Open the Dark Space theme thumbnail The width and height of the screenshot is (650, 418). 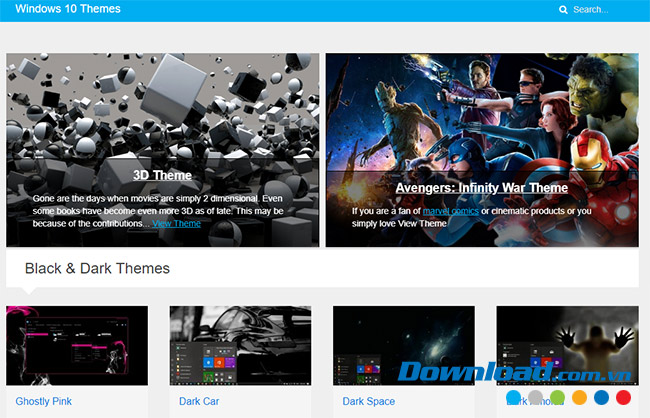pos(404,345)
